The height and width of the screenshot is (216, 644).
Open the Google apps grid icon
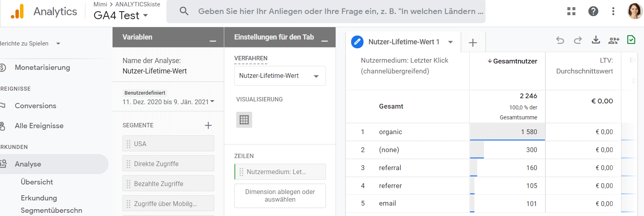(x=571, y=11)
